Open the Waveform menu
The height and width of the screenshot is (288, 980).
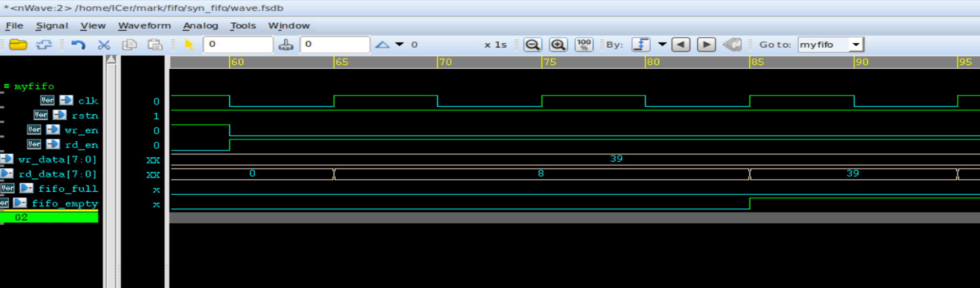(145, 26)
